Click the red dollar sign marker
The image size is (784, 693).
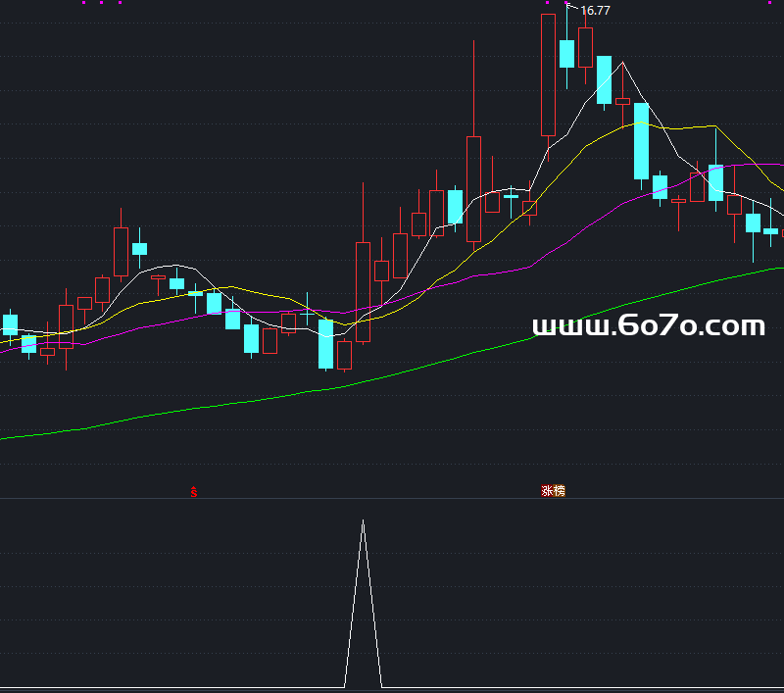[194, 492]
